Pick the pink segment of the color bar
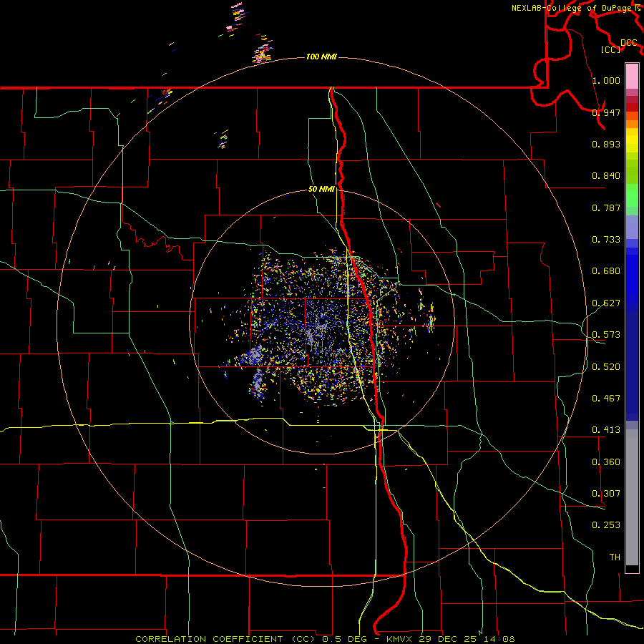 [632, 76]
